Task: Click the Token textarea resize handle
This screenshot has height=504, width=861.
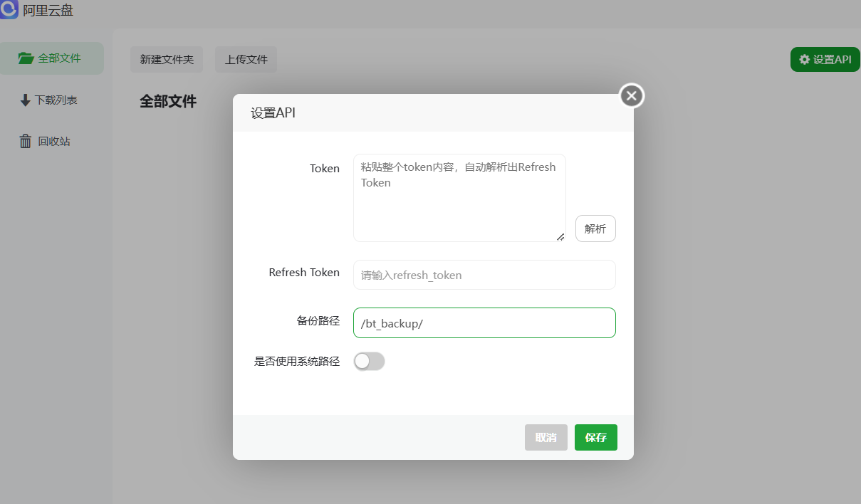Action: [x=560, y=237]
